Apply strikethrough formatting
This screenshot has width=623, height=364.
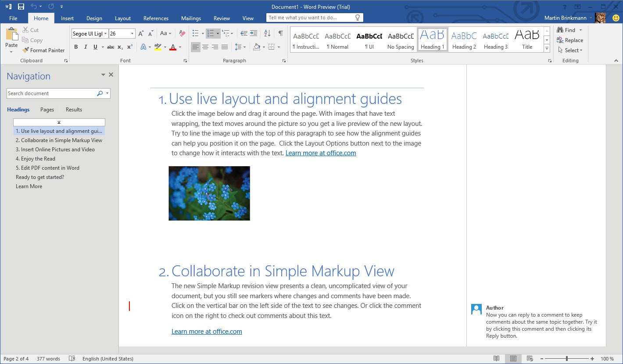click(x=111, y=46)
